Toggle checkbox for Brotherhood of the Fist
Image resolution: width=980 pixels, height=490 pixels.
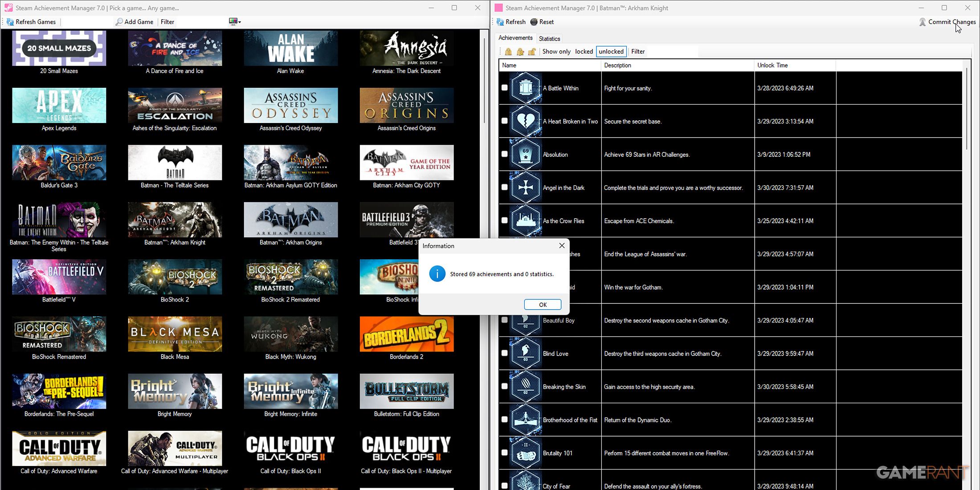tap(504, 420)
